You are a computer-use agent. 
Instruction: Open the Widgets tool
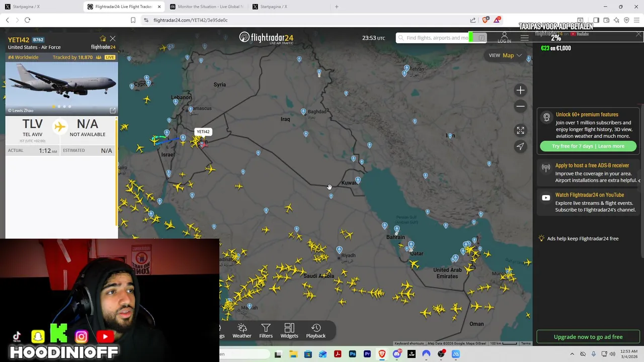point(289,331)
